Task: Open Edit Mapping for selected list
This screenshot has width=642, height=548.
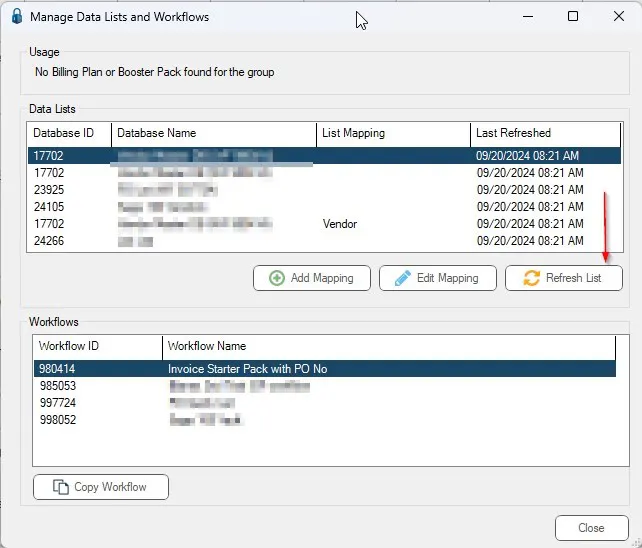Action: (438, 278)
